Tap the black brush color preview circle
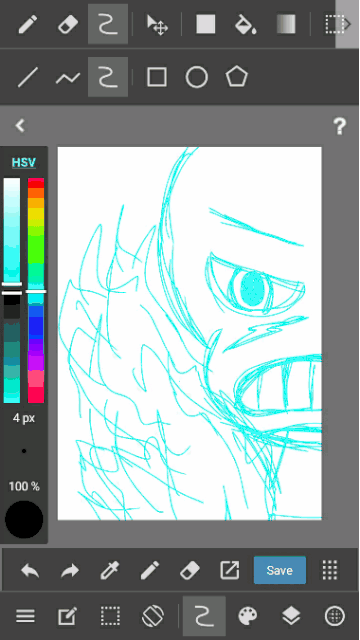This screenshot has height=640, width=360. coord(24,520)
